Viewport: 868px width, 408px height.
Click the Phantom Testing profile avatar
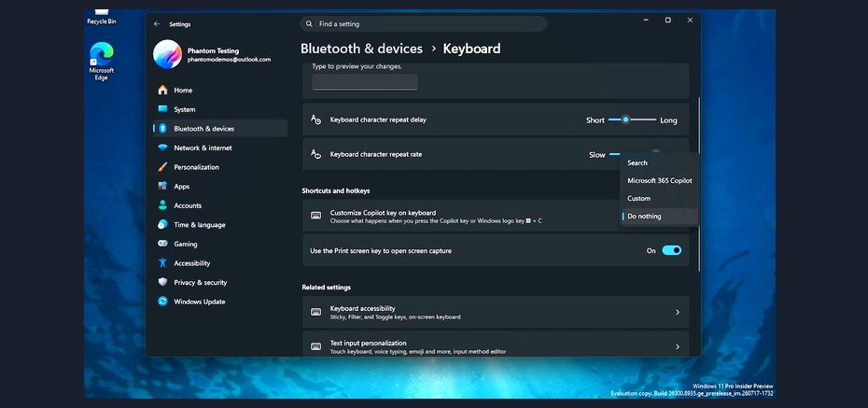click(x=167, y=54)
